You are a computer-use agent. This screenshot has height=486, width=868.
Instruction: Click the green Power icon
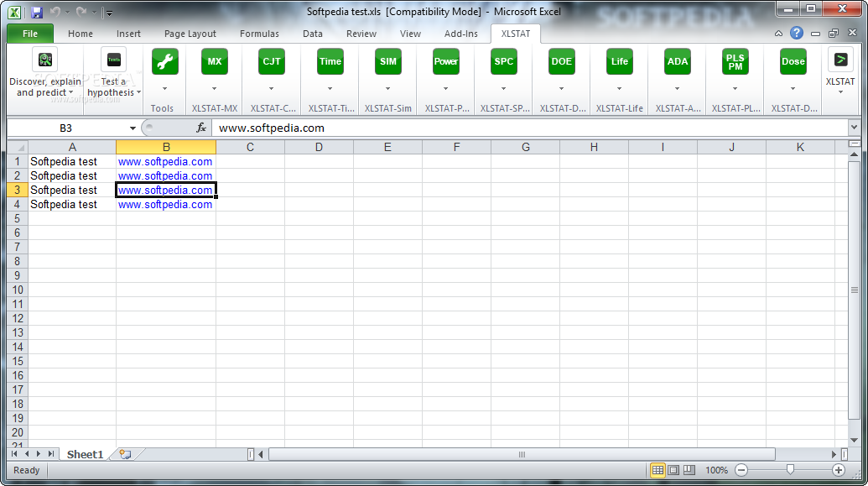445,61
